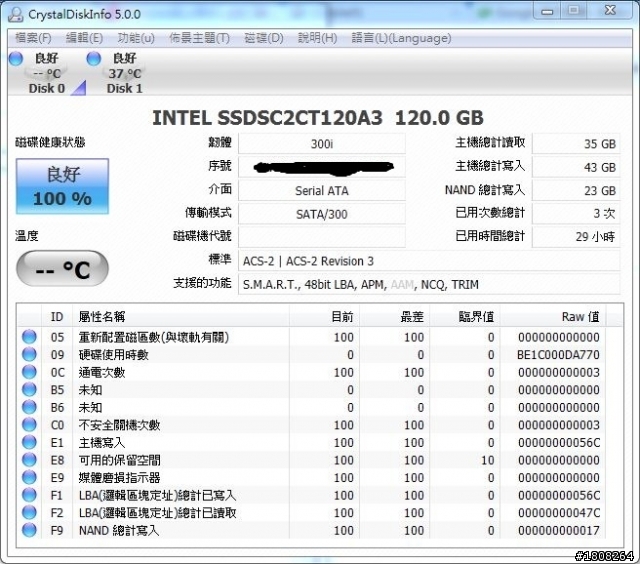This screenshot has height=564, width=640.
Task: Select the LBA 總計已讀取 attribute name
Action: pos(158,513)
